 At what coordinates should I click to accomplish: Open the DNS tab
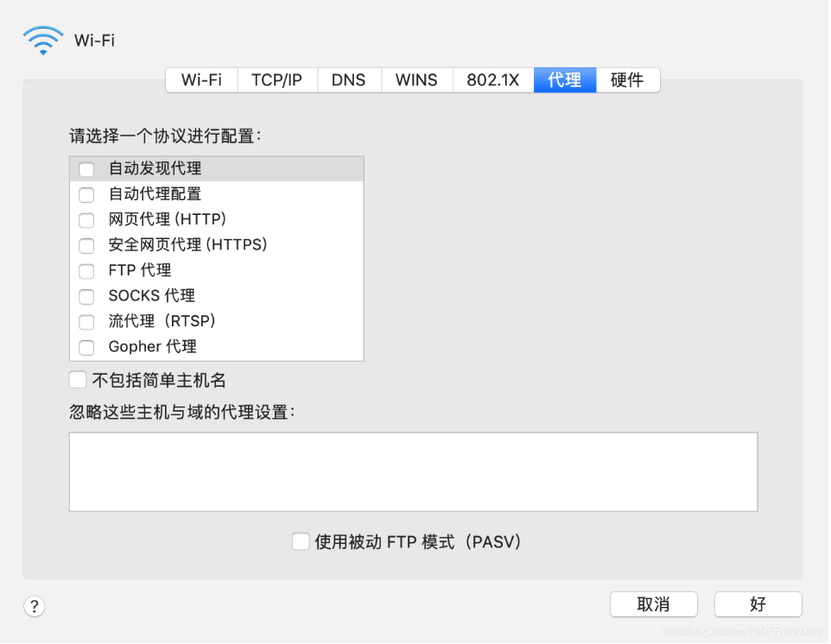click(x=348, y=80)
